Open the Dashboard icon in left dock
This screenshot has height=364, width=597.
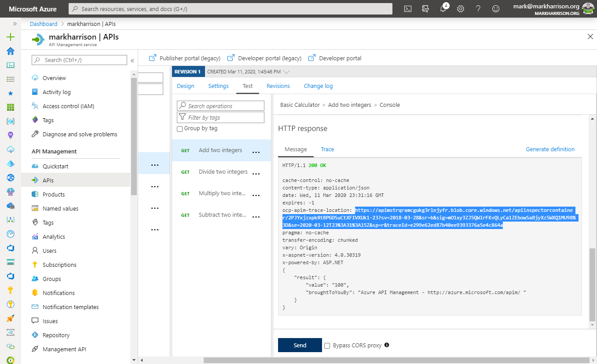10,64
